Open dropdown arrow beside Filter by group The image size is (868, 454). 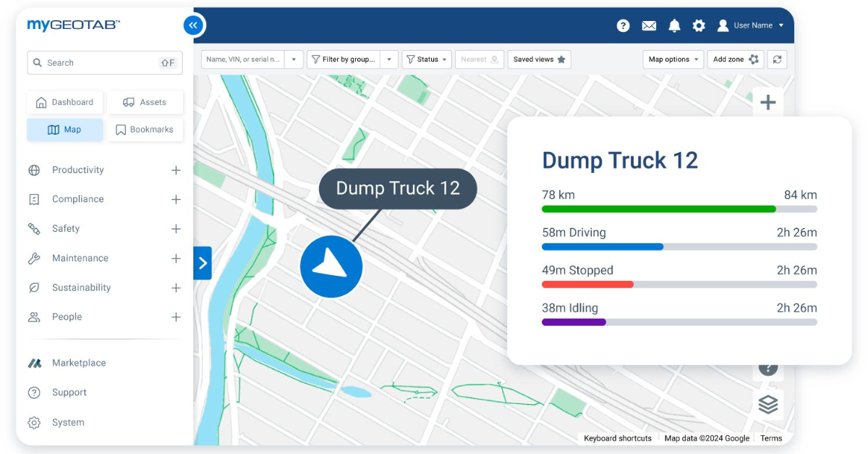(389, 59)
